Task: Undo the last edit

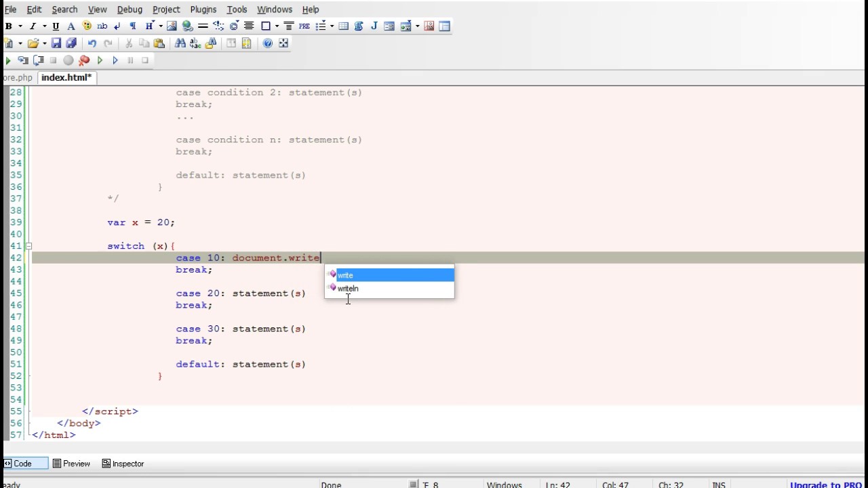Action: click(92, 43)
